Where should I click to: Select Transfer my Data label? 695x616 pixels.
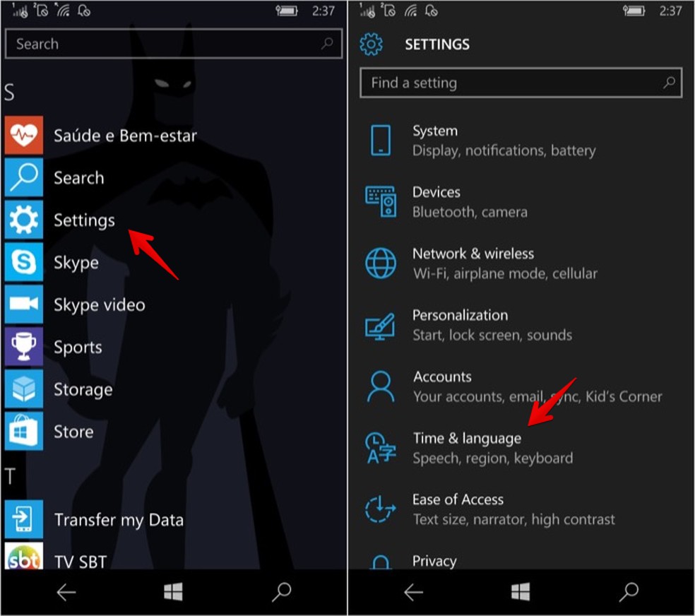pos(119,520)
